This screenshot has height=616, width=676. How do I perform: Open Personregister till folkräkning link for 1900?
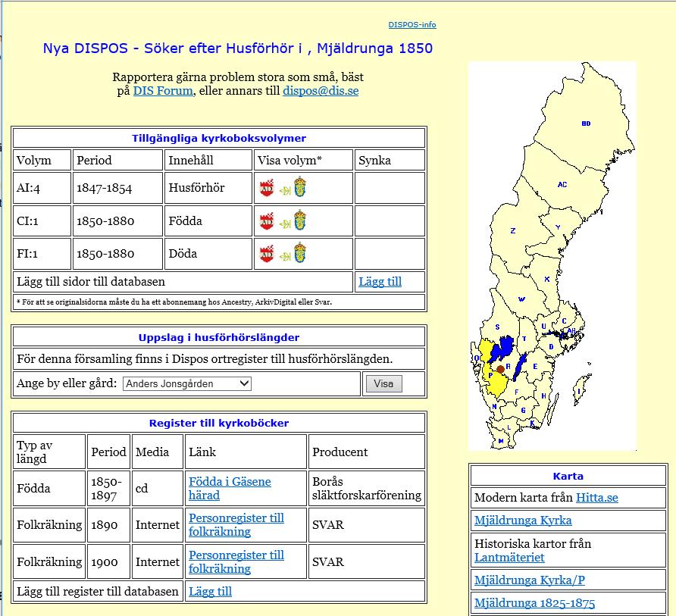[x=236, y=561]
